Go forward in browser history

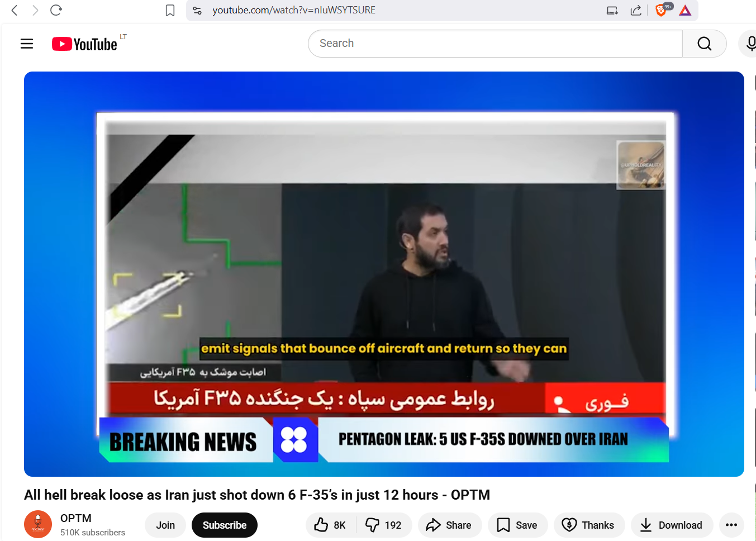[35, 10]
